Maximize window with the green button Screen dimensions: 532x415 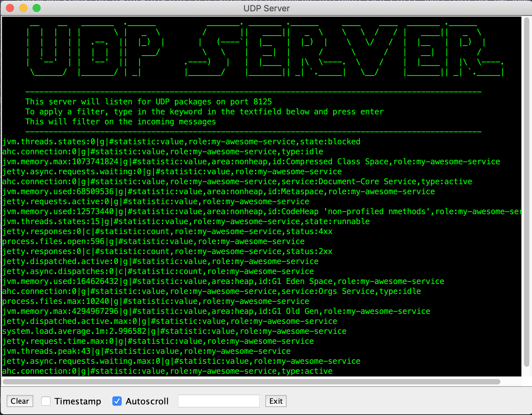(37, 8)
